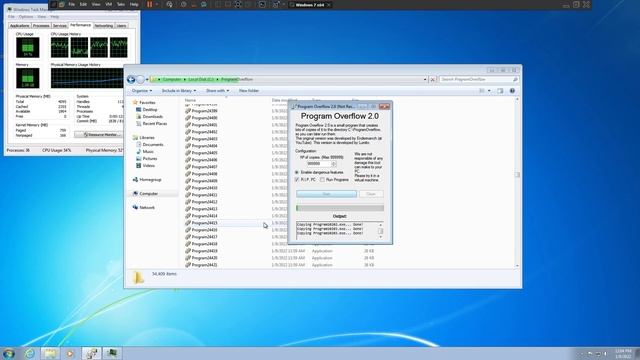This screenshot has height=360, width=640.
Task: Go back in the Explorer window
Action: point(131,80)
